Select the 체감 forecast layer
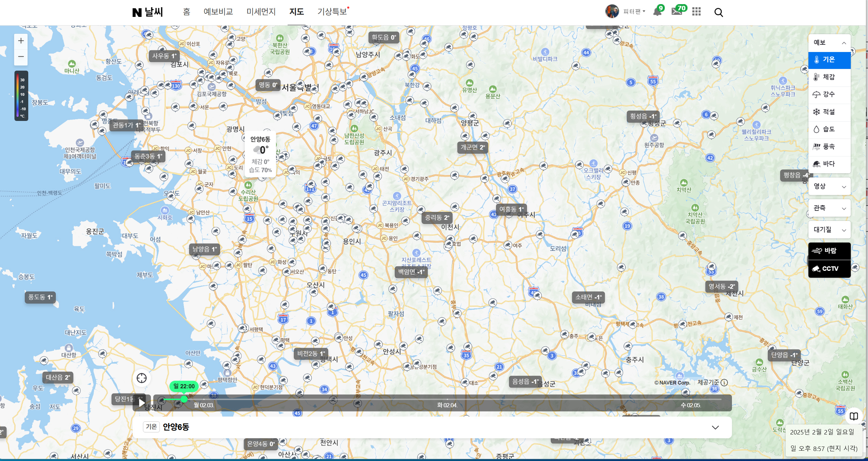 (829, 77)
